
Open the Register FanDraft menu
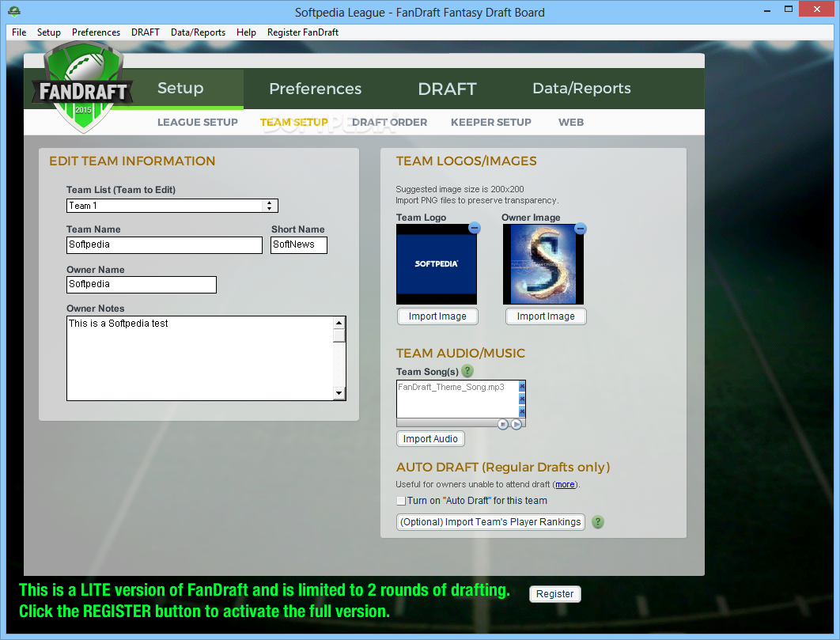pyautogui.click(x=303, y=32)
